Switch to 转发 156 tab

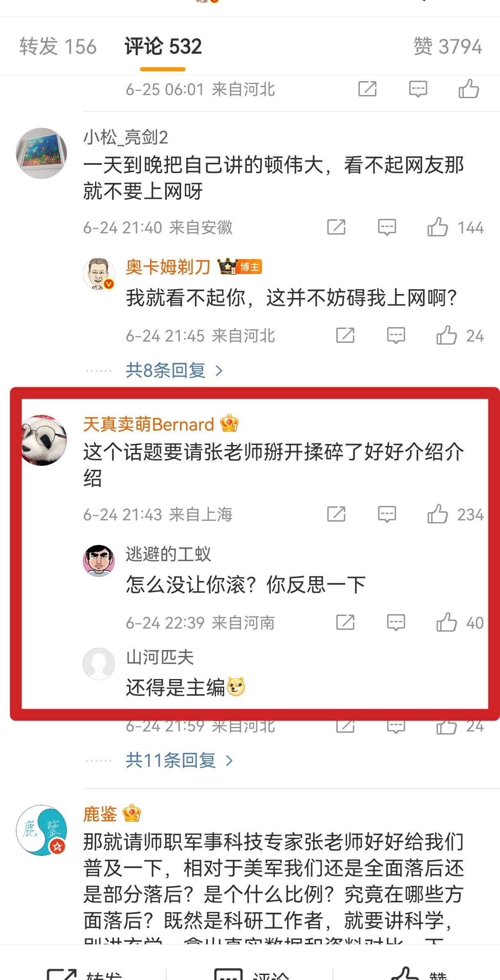(58, 46)
